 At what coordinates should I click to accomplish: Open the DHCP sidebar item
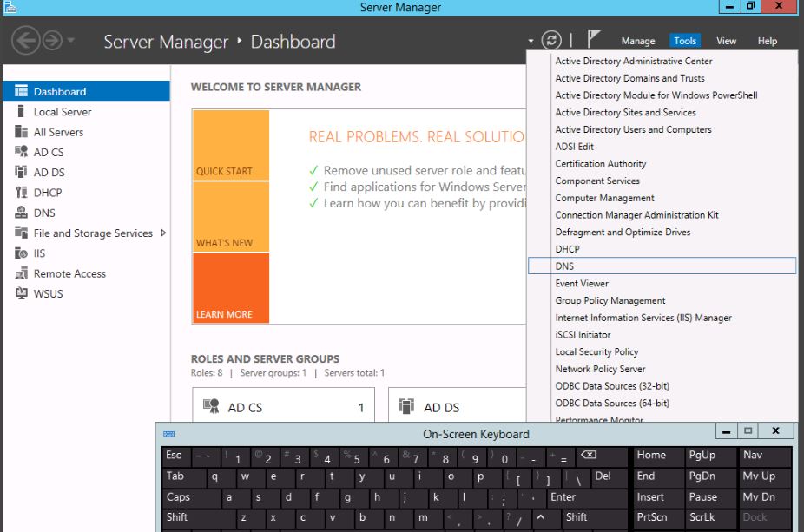click(47, 193)
